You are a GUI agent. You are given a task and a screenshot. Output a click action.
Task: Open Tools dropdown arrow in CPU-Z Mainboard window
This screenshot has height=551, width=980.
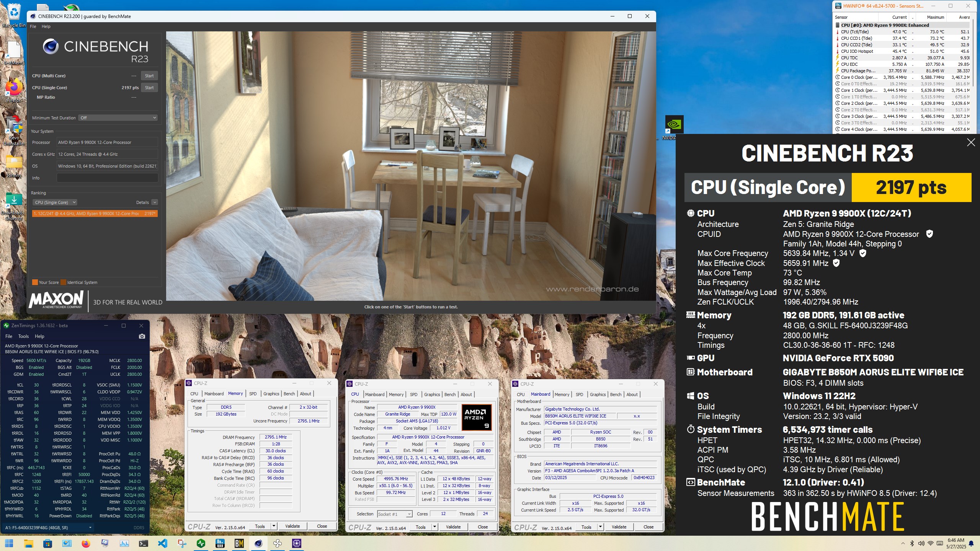[x=600, y=527]
